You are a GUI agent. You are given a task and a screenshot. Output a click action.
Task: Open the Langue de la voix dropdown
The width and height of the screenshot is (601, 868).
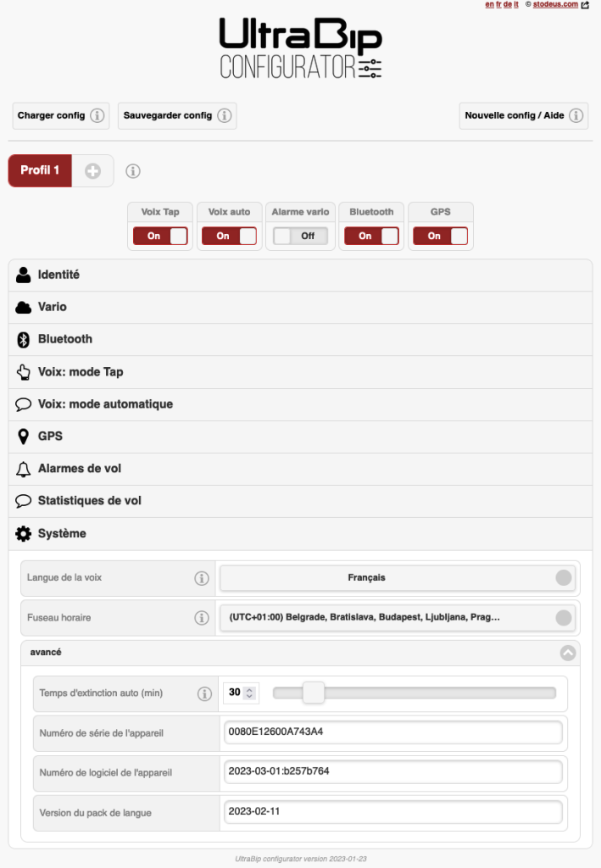click(398, 578)
